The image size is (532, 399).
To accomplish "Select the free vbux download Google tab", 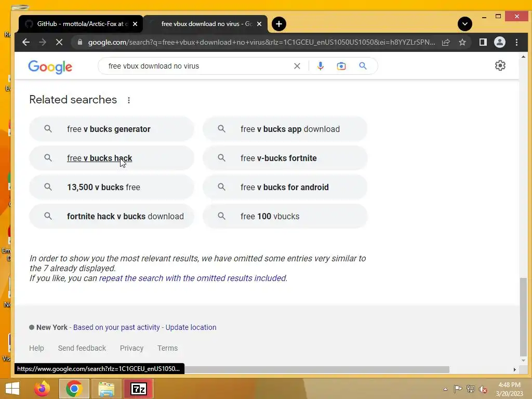I will click(205, 24).
